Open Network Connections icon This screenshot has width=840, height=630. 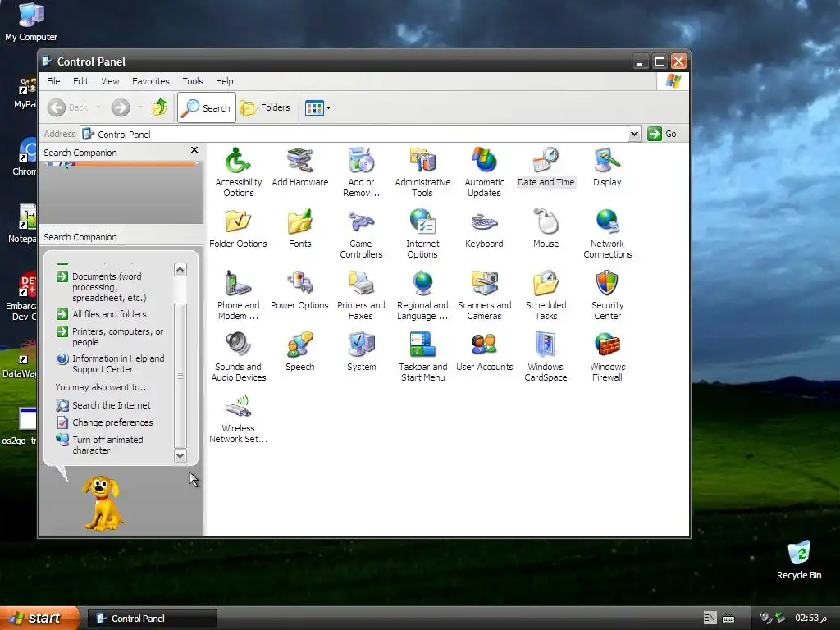coord(608,234)
